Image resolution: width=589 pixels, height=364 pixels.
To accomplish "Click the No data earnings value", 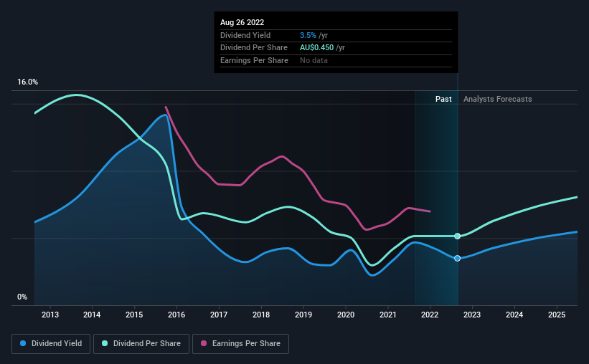I will tap(314, 60).
